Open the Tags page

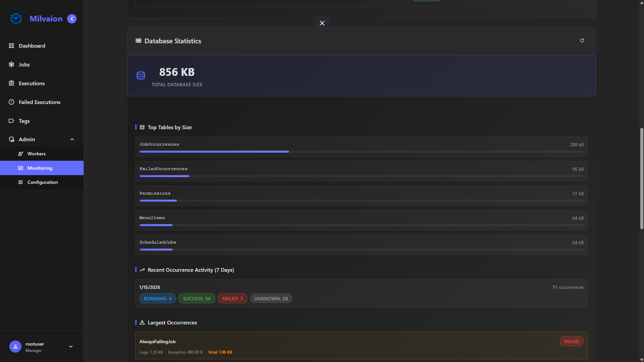pyautogui.click(x=24, y=121)
